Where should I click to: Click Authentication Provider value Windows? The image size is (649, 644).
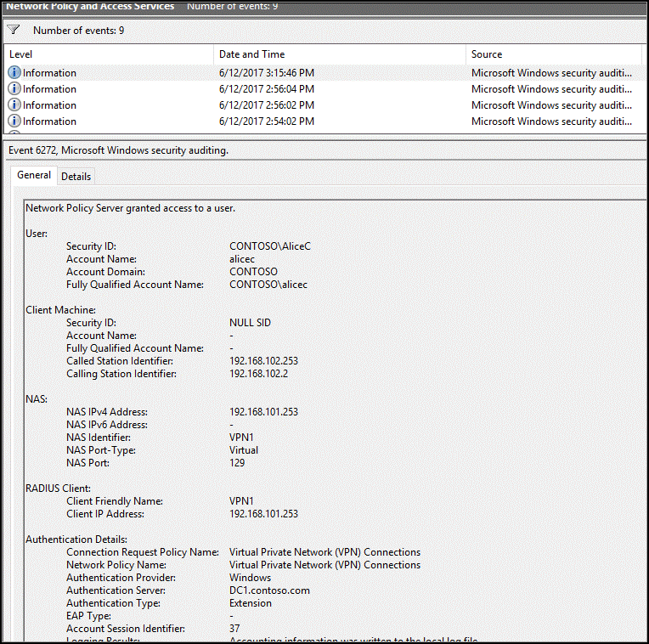click(251, 578)
